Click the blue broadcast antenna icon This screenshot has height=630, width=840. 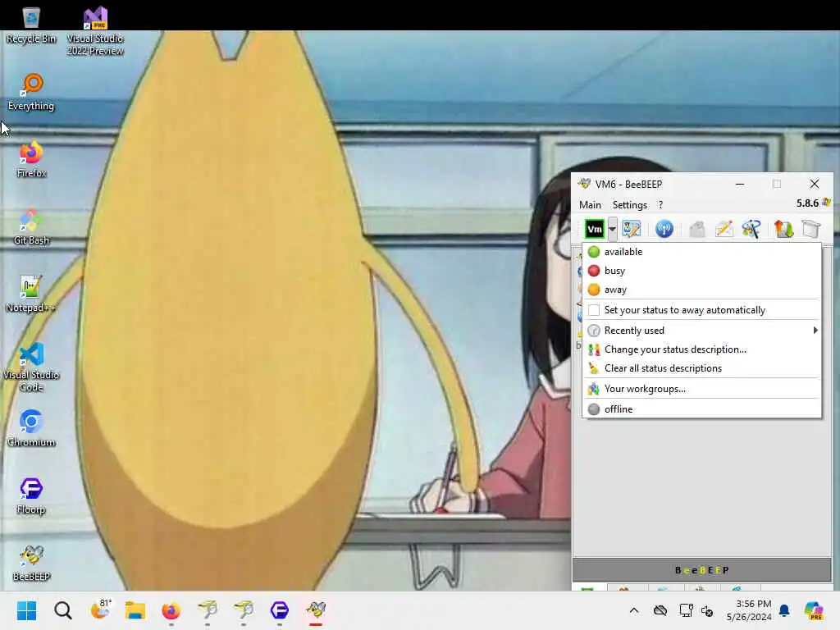coord(664,230)
